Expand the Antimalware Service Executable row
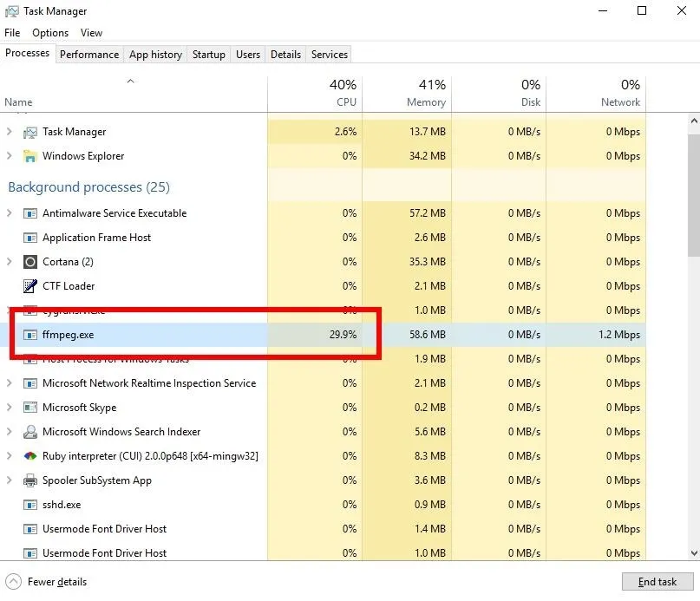 [x=9, y=213]
